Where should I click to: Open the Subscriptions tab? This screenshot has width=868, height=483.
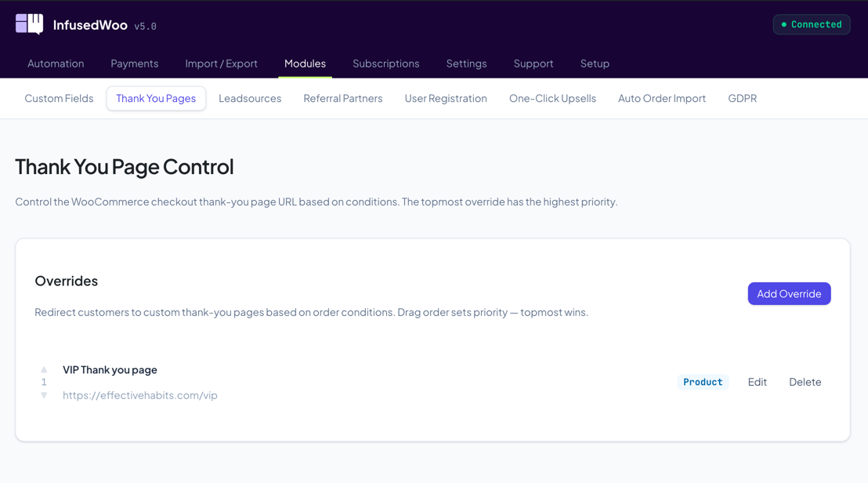385,64
